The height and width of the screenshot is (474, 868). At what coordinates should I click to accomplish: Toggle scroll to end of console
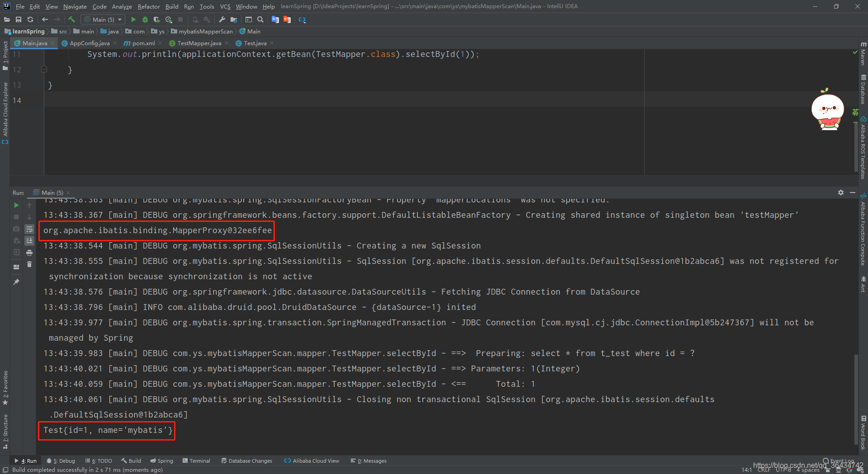[29, 241]
